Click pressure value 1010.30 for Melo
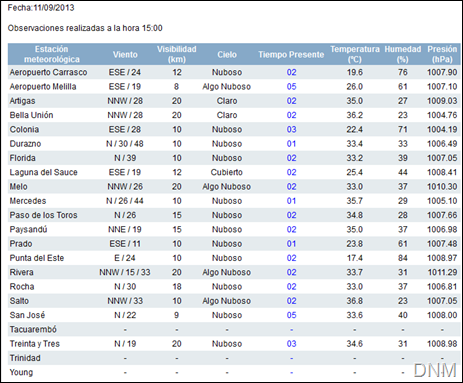463x383 pixels. click(442, 187)
